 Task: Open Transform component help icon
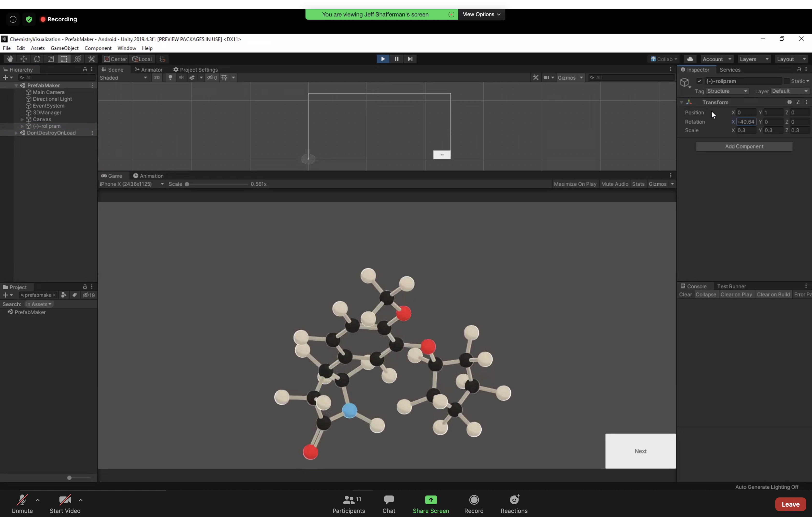[790, 102]
